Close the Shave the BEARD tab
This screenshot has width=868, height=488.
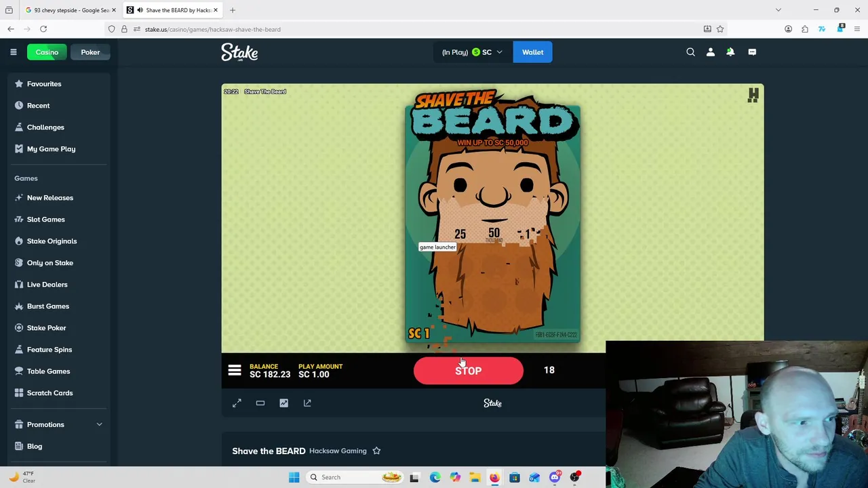point(216,10)
